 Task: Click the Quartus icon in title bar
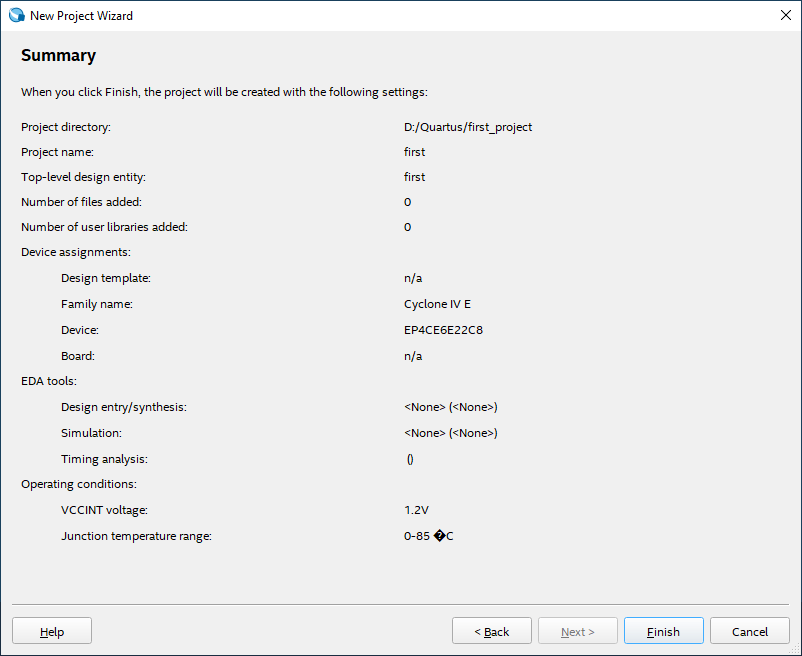coord(16,15)
